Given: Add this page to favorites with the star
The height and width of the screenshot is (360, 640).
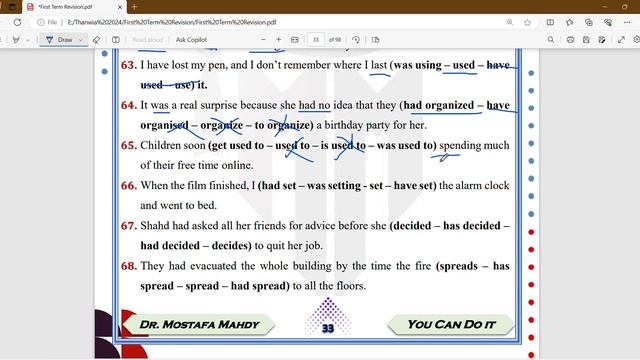Looking at the screenshot, I should pos(527,22).
